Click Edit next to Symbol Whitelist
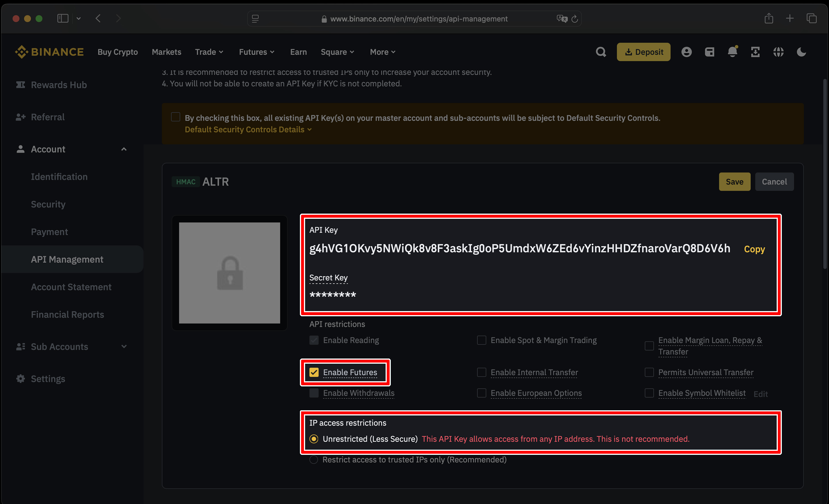Image resolution: width=829 pixels, height=504 pixels. click(x=760, y=394)
